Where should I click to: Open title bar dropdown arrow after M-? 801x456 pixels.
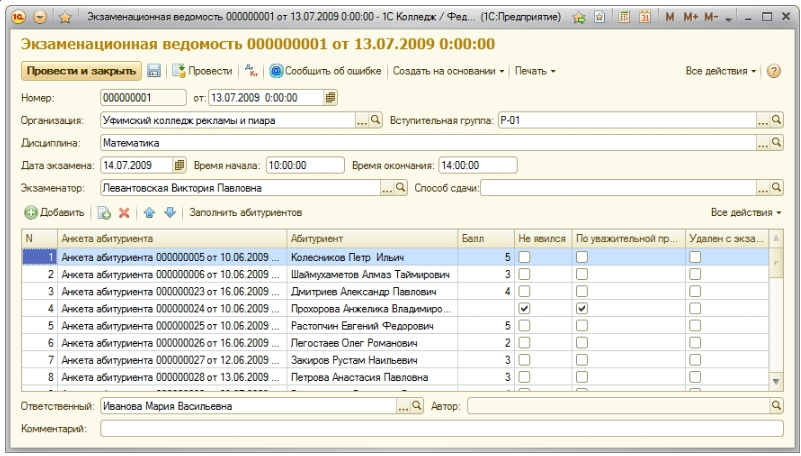tap(729, 18)
